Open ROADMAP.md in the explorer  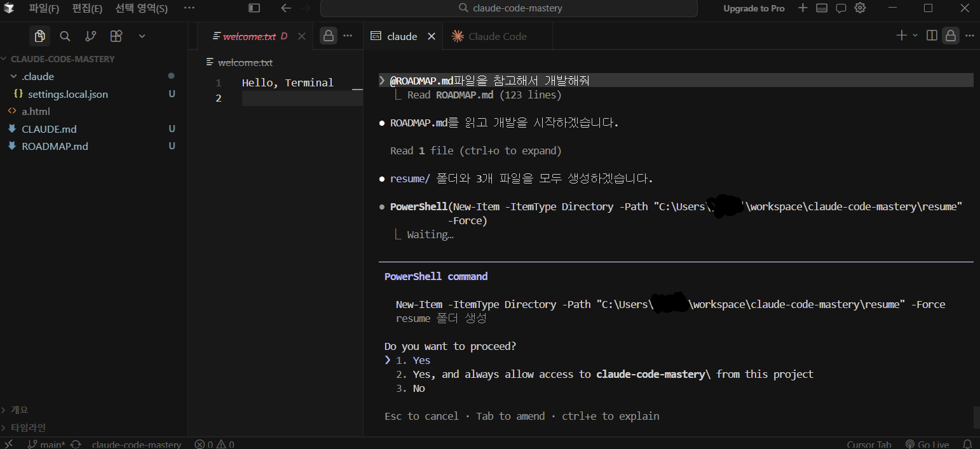93,146
